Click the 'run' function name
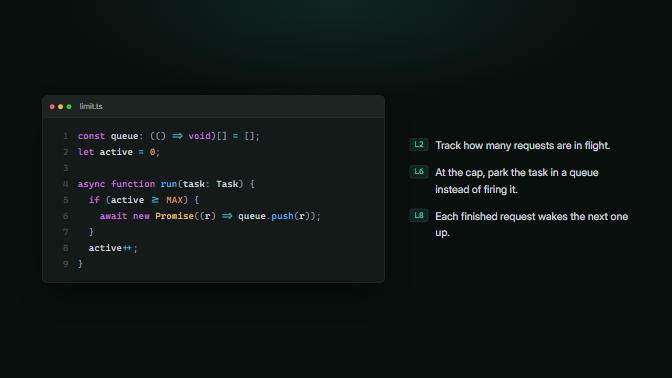This screenshot has width=672, height=378. coord(169,184)
